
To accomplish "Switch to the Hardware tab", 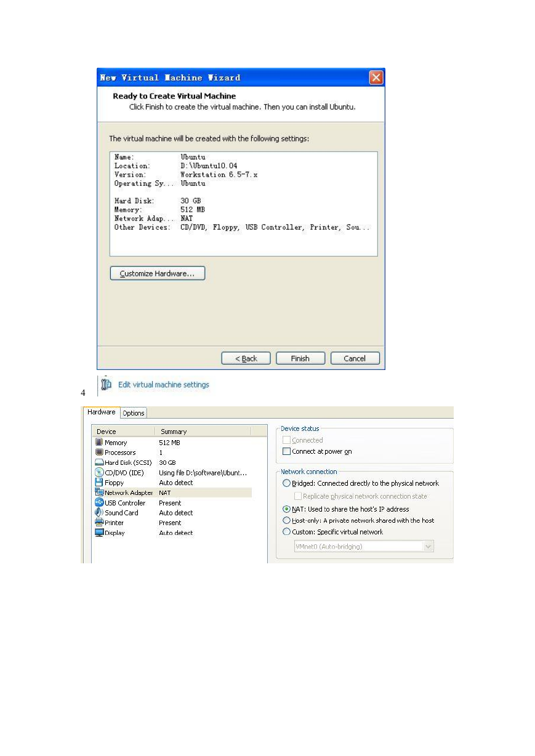I will (x=101, y=412).
